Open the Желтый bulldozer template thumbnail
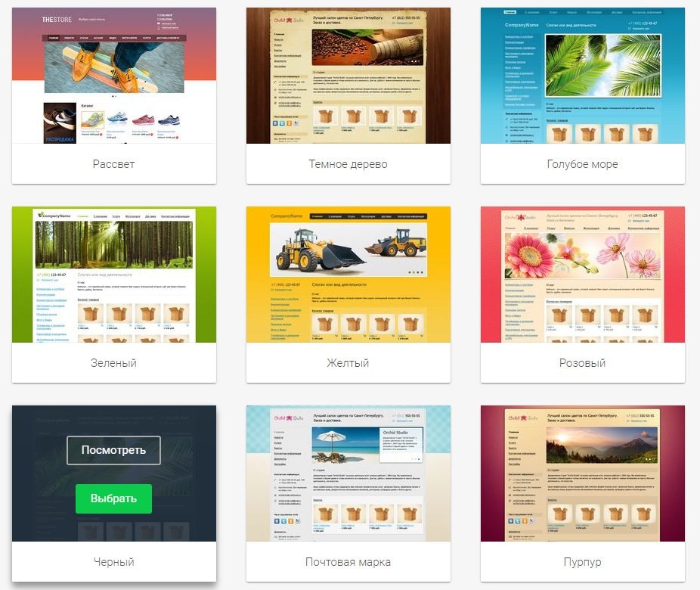700x590 pixels. coord(348,275)
